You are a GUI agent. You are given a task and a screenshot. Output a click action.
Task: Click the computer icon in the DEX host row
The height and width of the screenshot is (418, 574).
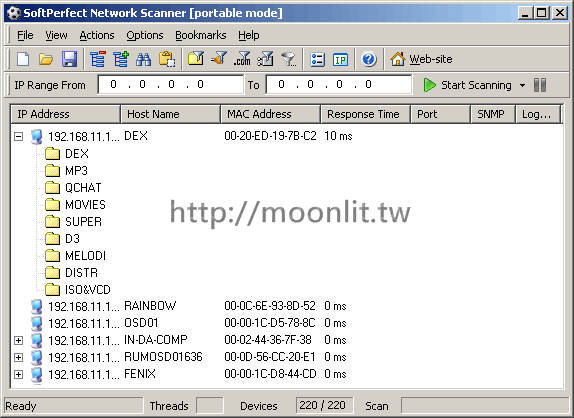[37, 137]
